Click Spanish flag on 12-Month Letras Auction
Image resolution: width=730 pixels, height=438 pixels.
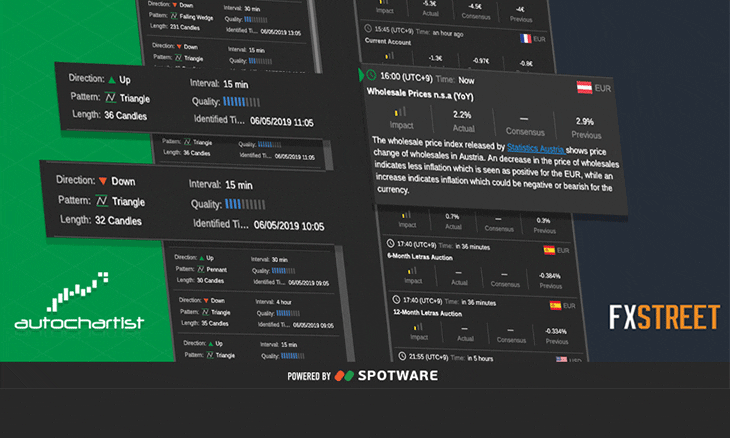point(555,305)
